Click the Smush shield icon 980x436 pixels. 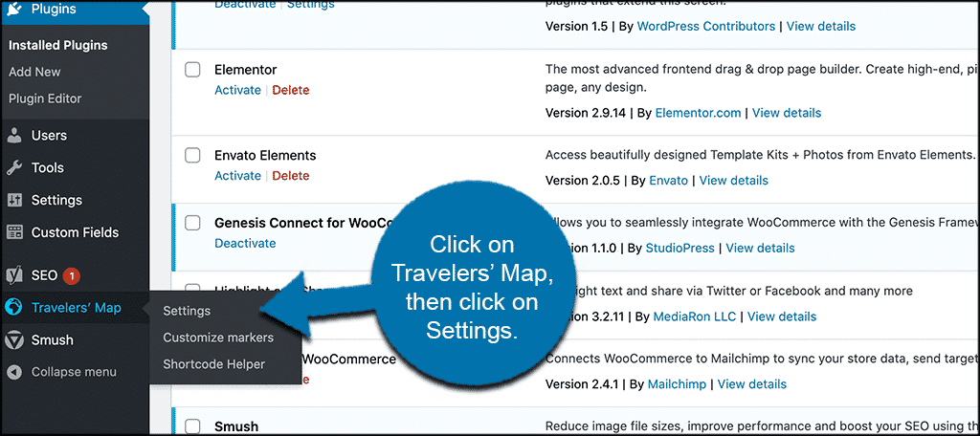click(x=12, y=340)
